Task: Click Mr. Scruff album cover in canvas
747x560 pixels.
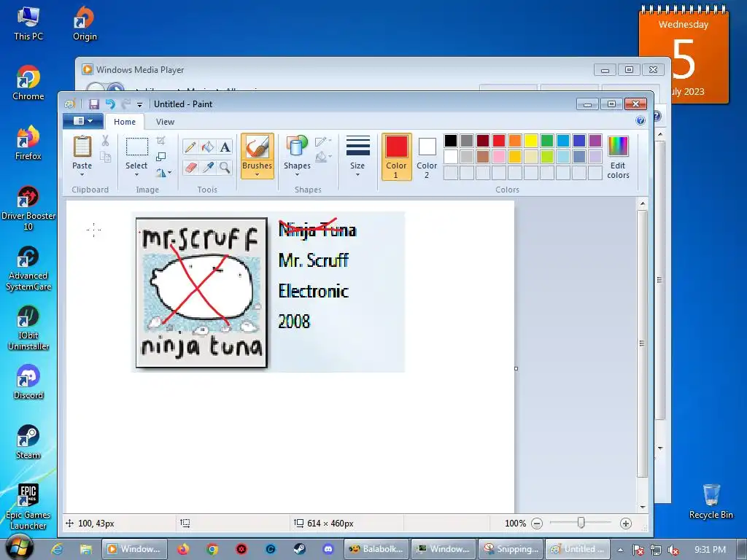Action: point(201,292)
